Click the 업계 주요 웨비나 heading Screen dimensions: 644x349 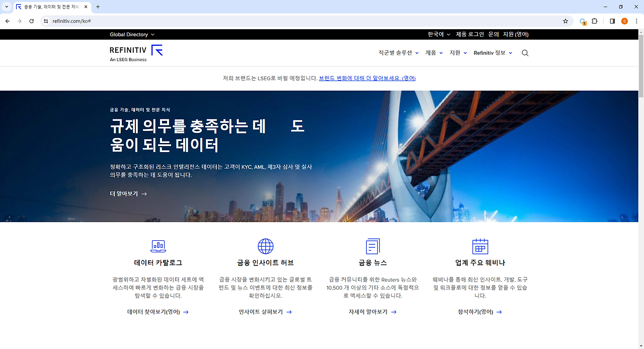point(480,263)
